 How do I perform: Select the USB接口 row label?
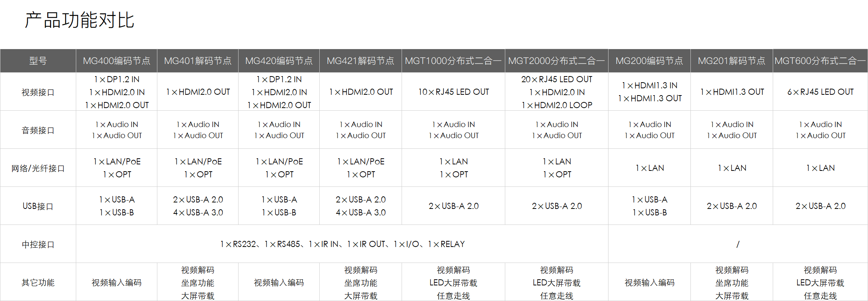38,206
